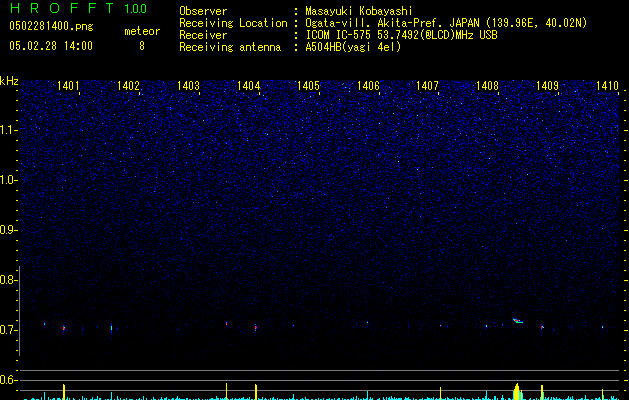Viewport: 629px width, 400px height.
Task: Click the 1404 time marker
Action: click(x=248, y=85)
